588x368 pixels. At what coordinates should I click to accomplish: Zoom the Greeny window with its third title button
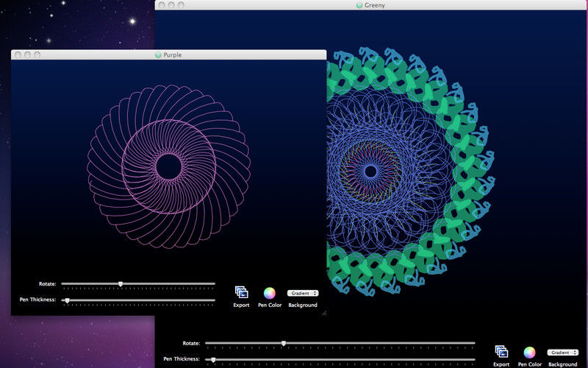pyautogui.click(x=181, y=5)
